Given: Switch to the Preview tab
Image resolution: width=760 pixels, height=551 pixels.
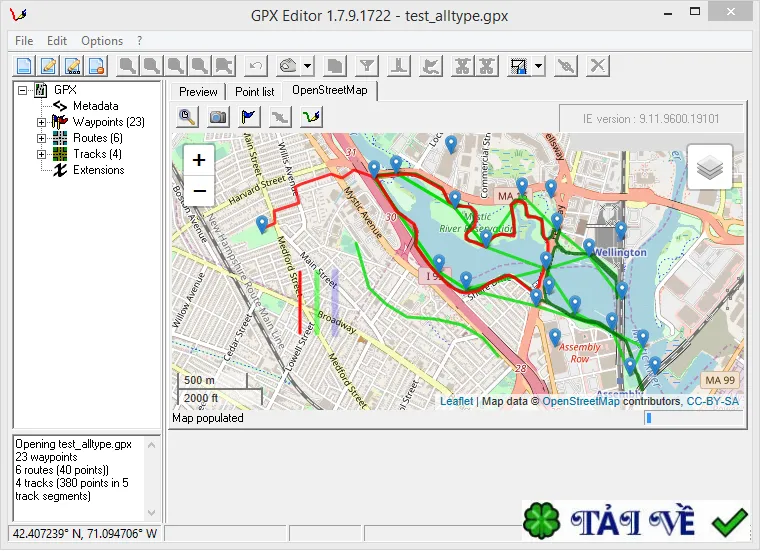Looking at the screenshot, I should 198,91.
